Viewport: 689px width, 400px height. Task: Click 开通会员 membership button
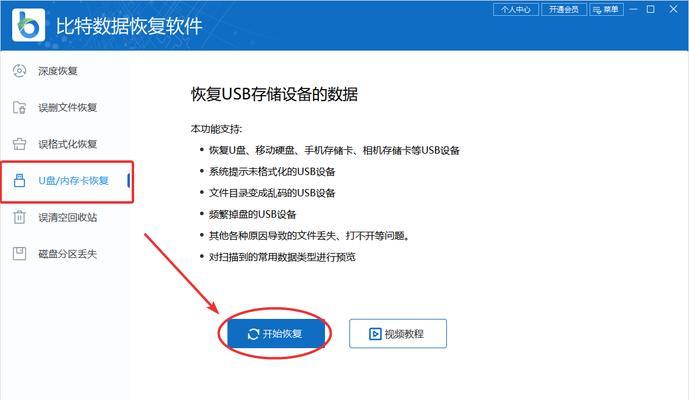564,9
